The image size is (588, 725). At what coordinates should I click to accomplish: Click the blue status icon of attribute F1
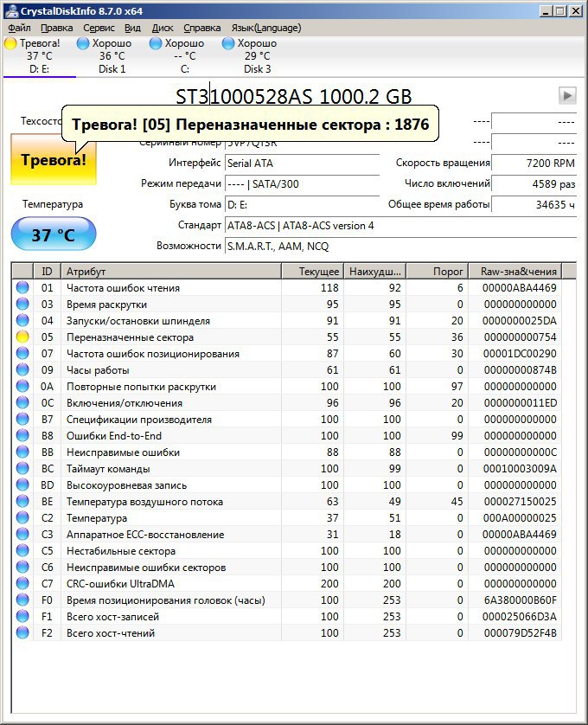coord(22,616)
